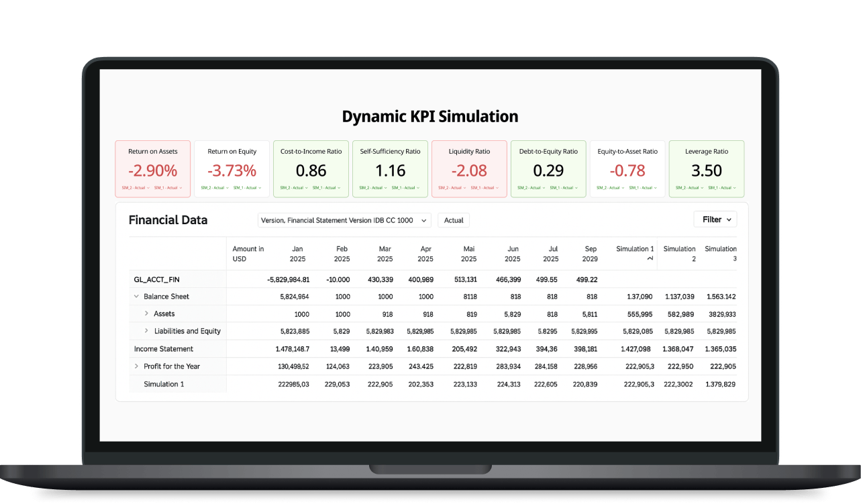Open SIM_1 dropdown on Leverage Ratio card
The height and width of the screenshot is (504, 861).
click(722, 188)
